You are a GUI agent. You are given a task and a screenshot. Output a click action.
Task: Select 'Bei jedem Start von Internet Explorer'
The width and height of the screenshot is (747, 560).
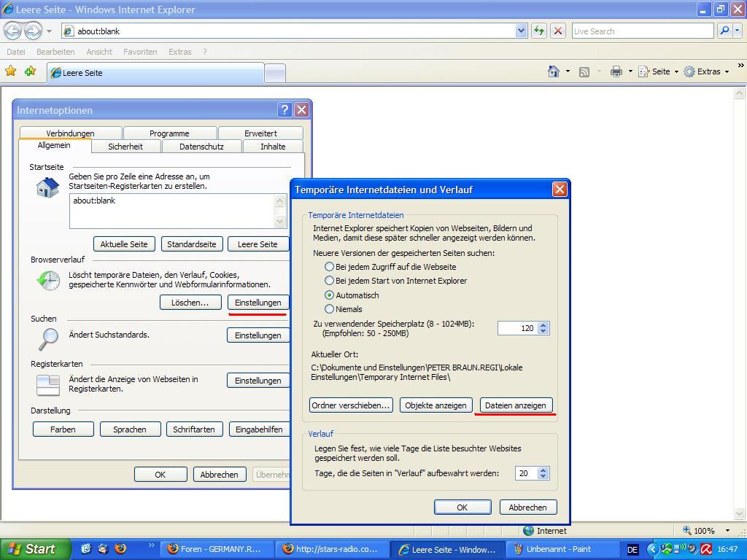(x=329, y=281)
